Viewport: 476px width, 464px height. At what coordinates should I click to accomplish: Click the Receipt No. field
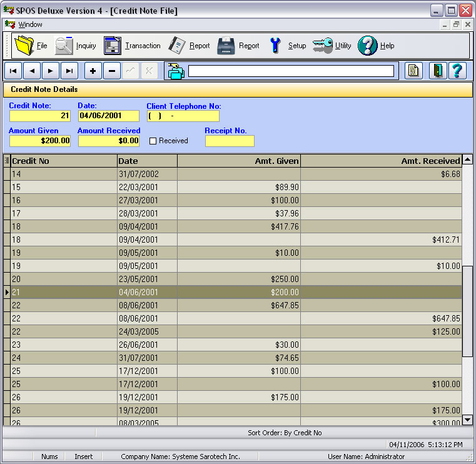(230, 141)
